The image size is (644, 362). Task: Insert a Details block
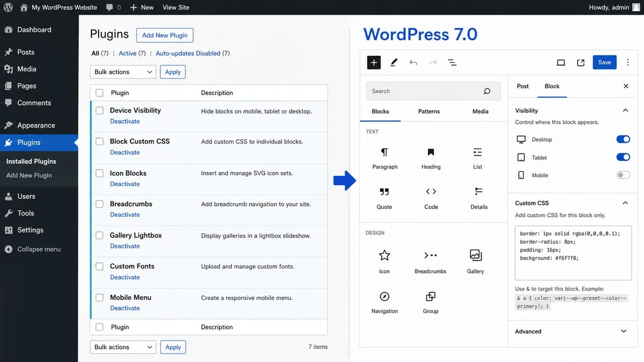pyautogui.click(x=479, y=198)
